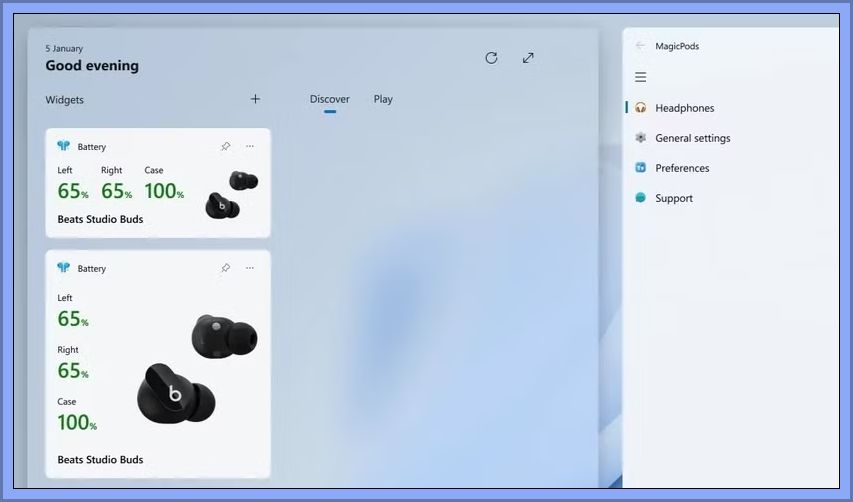Click large Beats Studio Buds earbuds image
Image resolution: width=853 pixels, height=502 pixels.
[197, 368]
